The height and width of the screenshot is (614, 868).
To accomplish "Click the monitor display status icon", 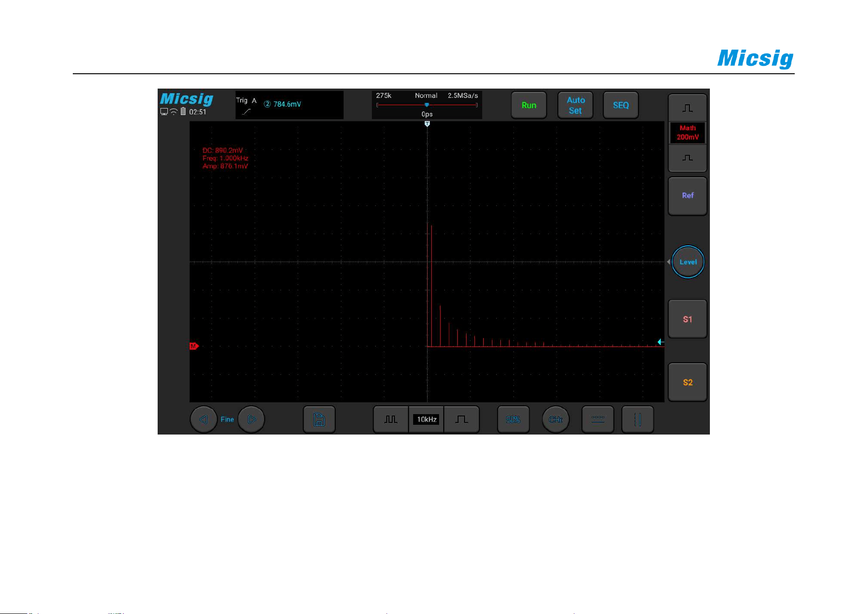I will point(164,111).
